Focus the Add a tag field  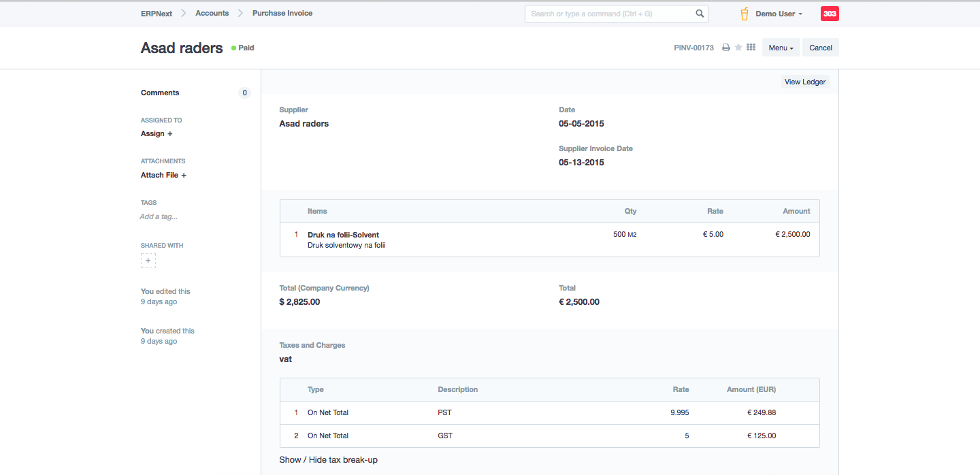pyautogui.click(x=159, y=216)
